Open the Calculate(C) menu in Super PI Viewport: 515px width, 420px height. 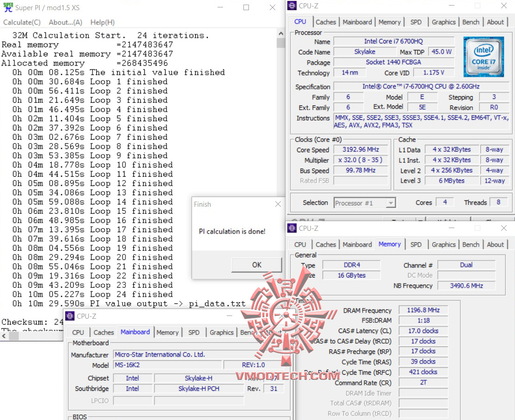(x=22, y=22)
